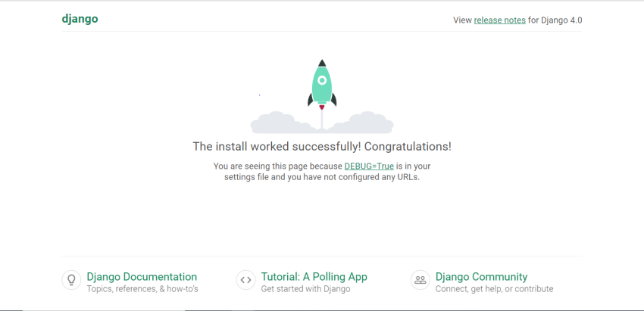
Task: Click "Connect, get help, or contribute" subtitle
Action: click(494, 289)
